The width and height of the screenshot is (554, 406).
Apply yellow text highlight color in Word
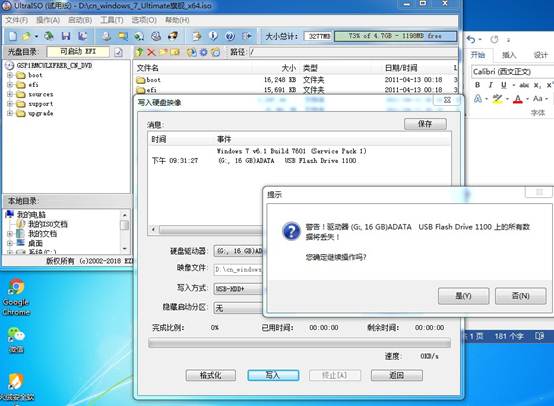[497, 99]
